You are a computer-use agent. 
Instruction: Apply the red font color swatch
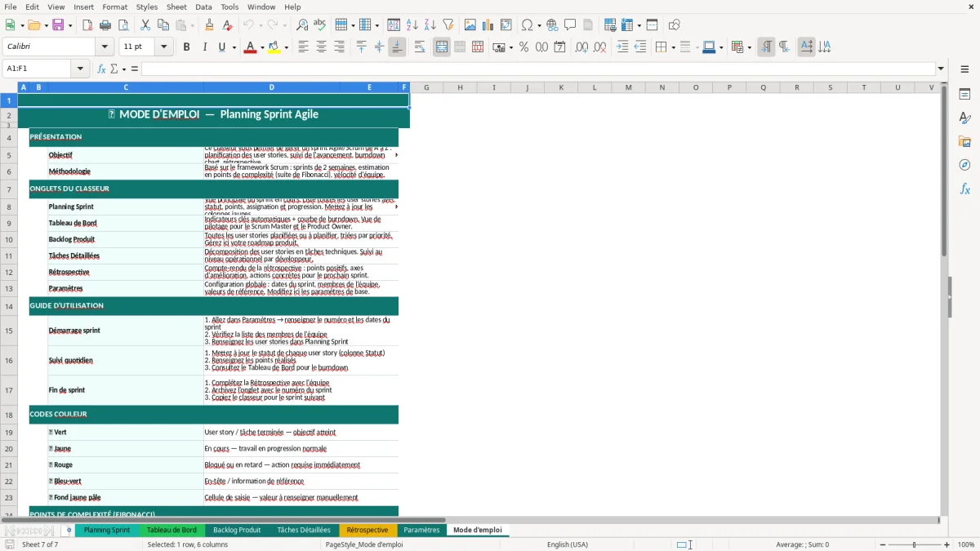249,47
